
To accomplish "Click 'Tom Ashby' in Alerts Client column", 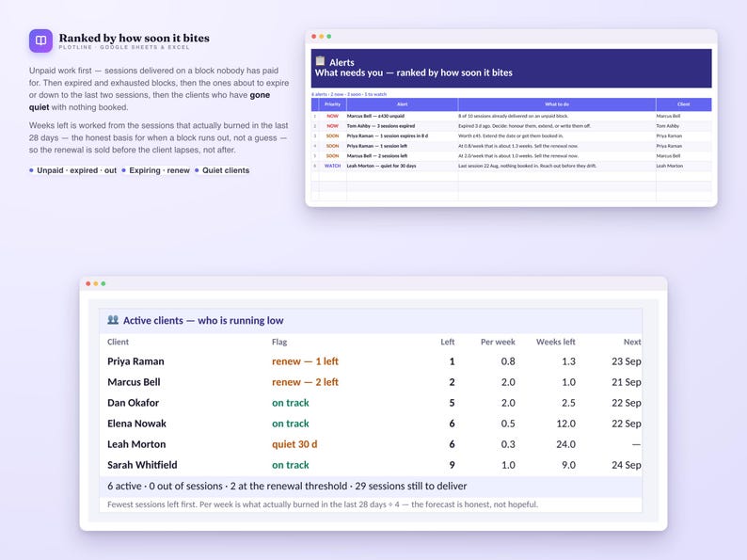I will (x=667, y=126).
